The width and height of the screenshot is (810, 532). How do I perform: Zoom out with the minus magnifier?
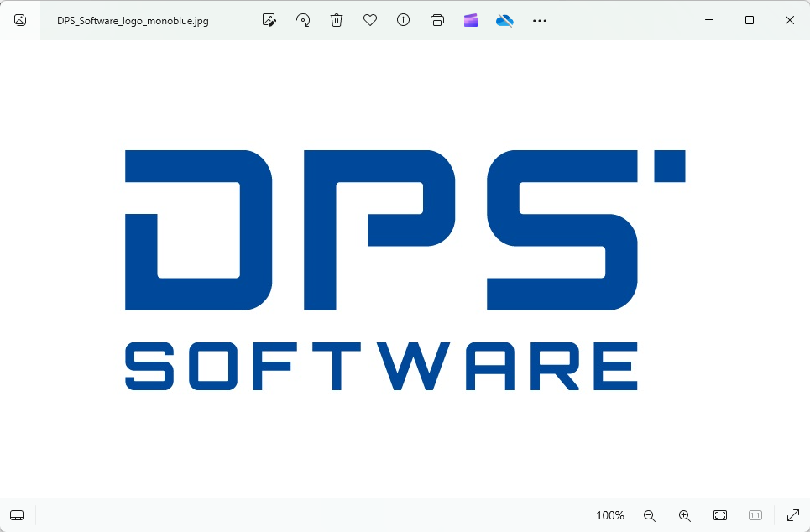click(x=649, y=515)
